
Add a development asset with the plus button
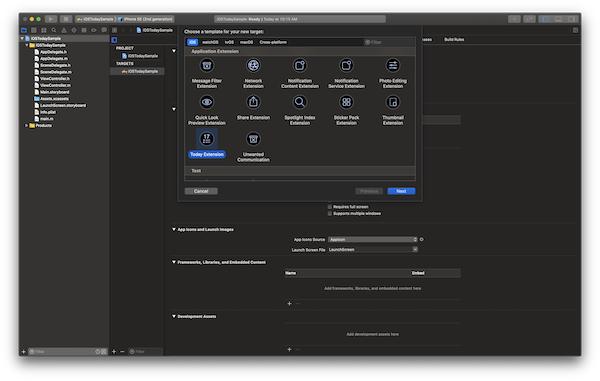coord(289,349)
